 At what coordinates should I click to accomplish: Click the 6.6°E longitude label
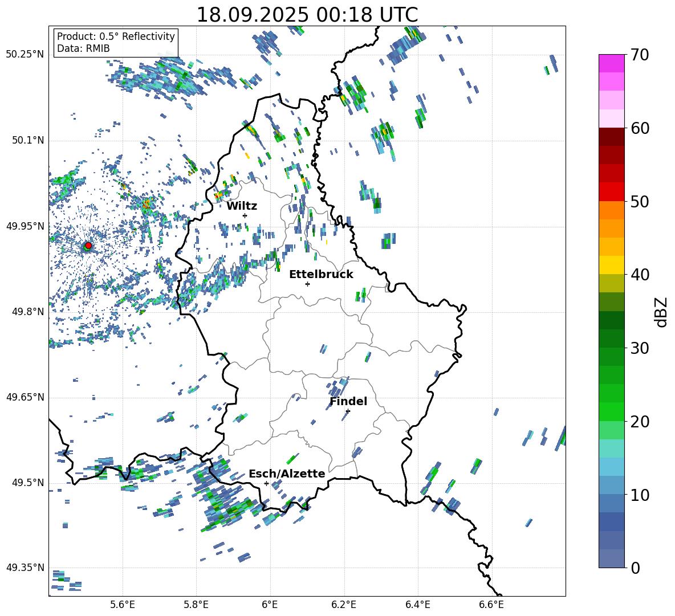[x=491, y=605]
